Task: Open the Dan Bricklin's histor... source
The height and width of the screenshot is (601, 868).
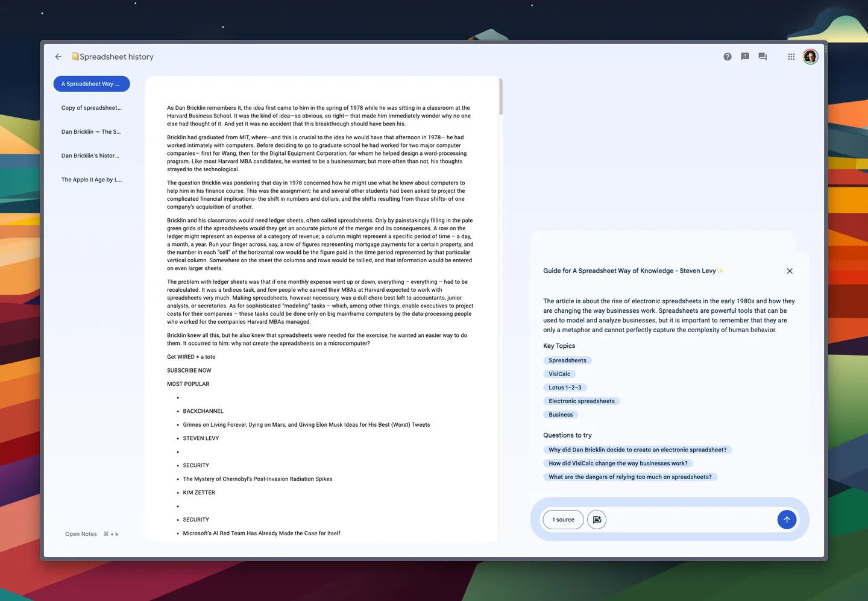Action: [x=92, y=156]
